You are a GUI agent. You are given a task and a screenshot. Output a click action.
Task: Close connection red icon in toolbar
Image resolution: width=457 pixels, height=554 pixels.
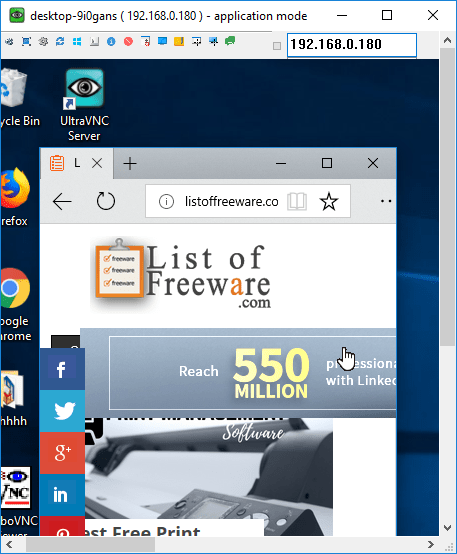point(128,42)
